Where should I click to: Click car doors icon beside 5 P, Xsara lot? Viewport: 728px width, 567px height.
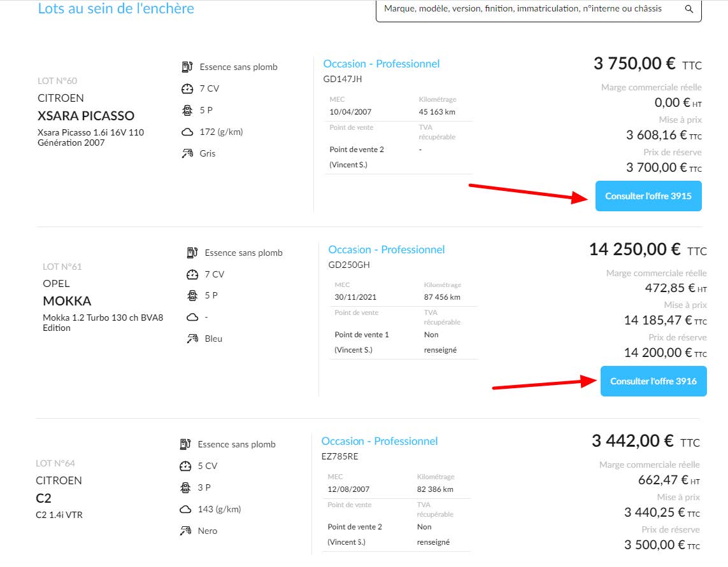click(187, 111)
